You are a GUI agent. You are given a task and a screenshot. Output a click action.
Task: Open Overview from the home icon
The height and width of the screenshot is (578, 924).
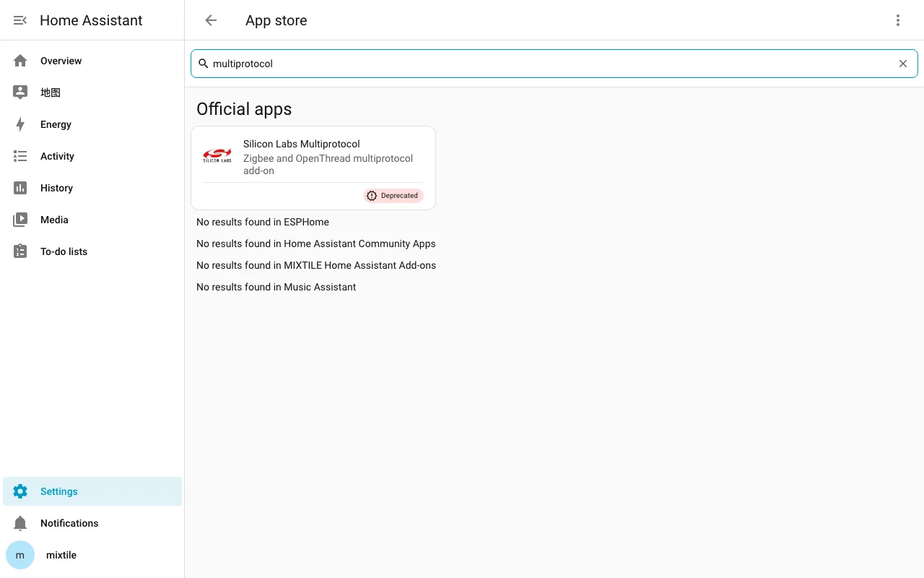(20, 61)
